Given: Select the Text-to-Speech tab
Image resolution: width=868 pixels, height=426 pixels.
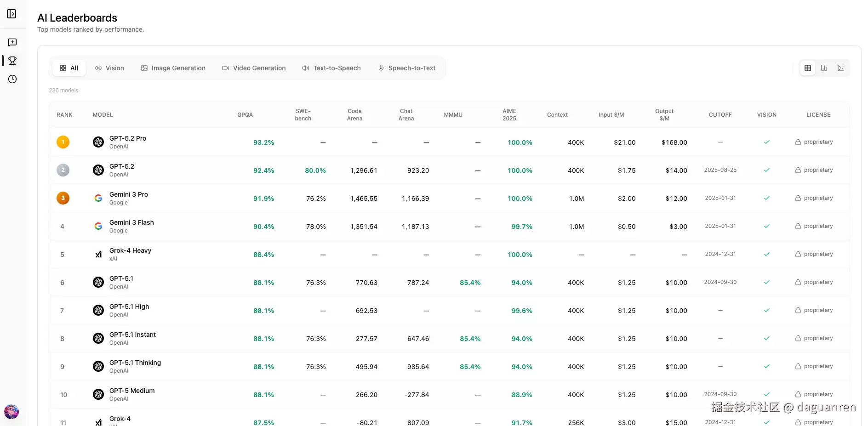Looking at the screenshot, I should coord(331,68).
